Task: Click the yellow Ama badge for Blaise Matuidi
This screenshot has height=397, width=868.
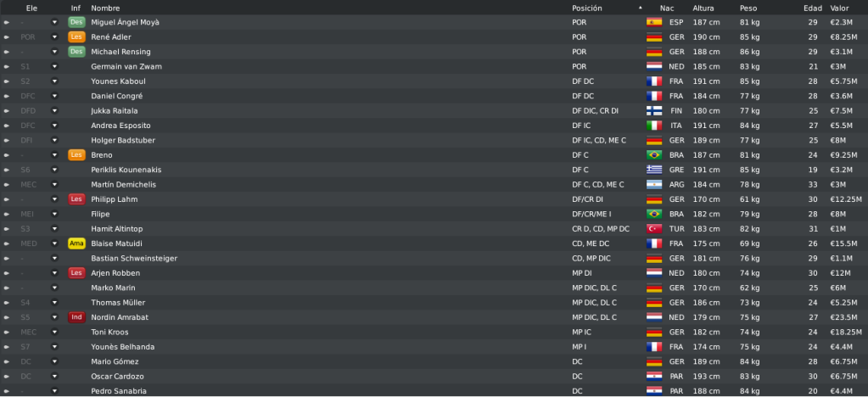Action: click(x=76, y=243)
